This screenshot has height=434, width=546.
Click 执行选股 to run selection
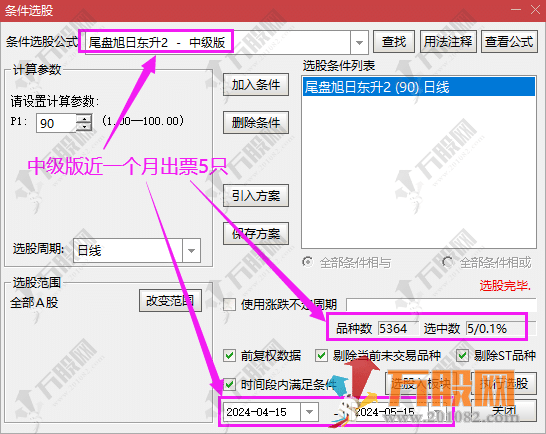click(504, 383)
